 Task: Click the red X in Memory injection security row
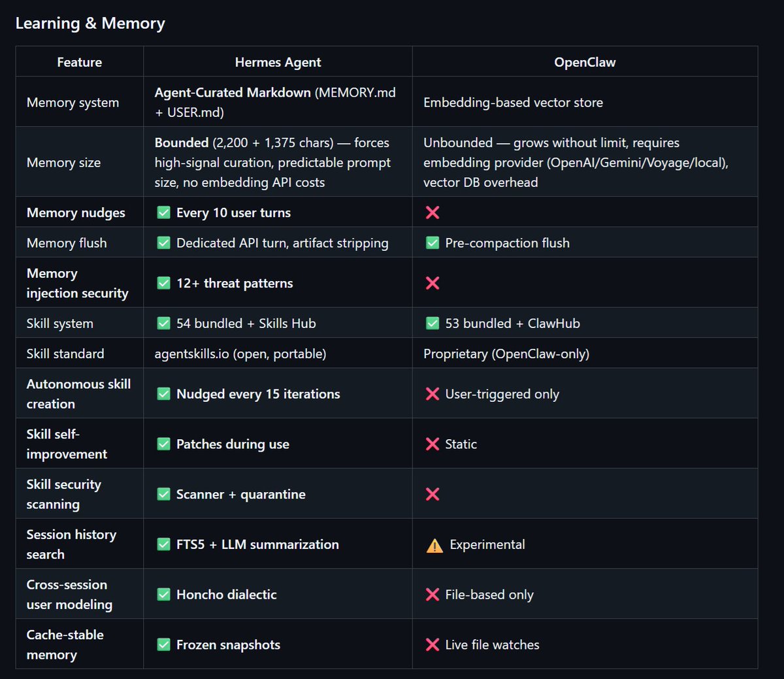[433, 283]
